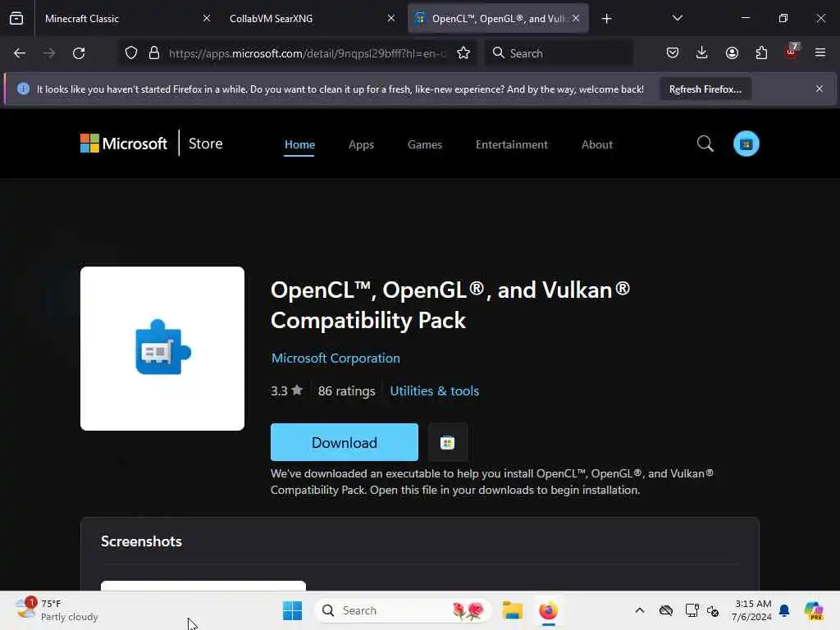Show hidden system tray icons

(x=640, y=610)
